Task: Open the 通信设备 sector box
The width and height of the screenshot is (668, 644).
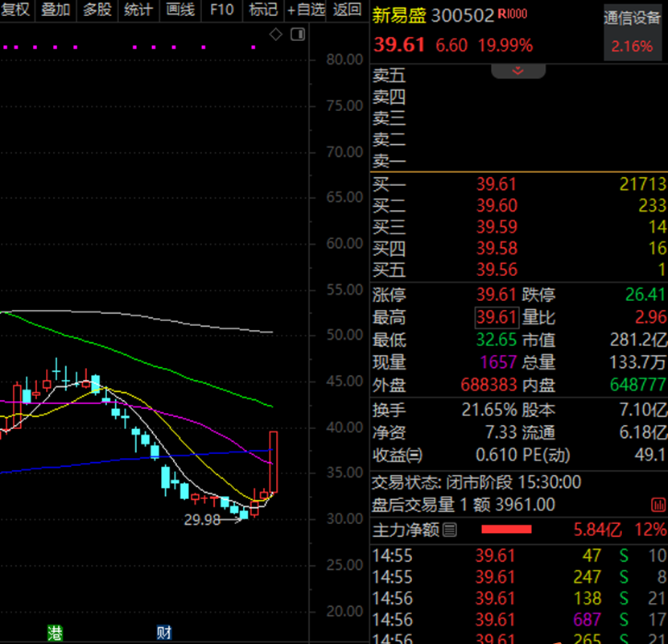Action: tap(633, 32)
